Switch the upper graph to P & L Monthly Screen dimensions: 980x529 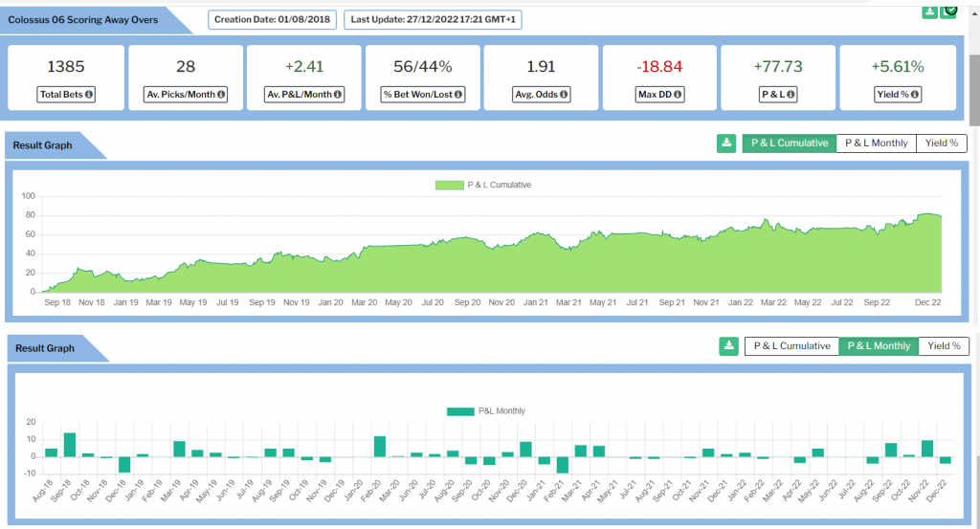click(876, 143)
